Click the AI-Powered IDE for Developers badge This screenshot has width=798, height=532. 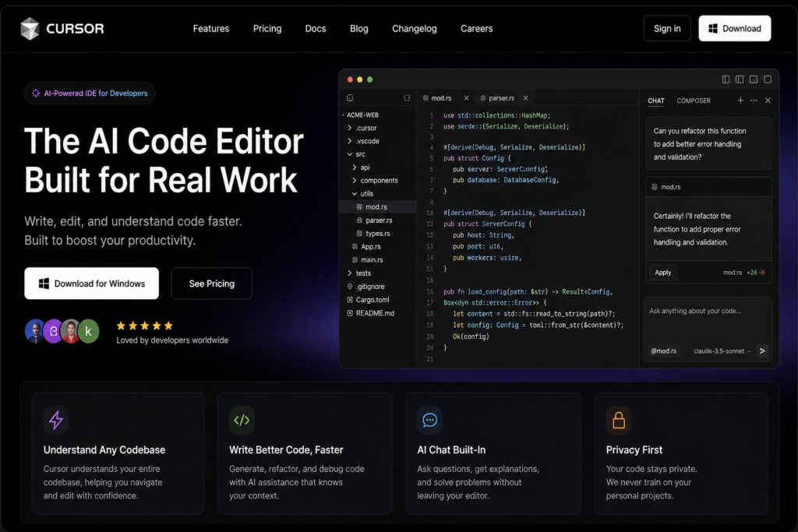click(x=90, y=93)
